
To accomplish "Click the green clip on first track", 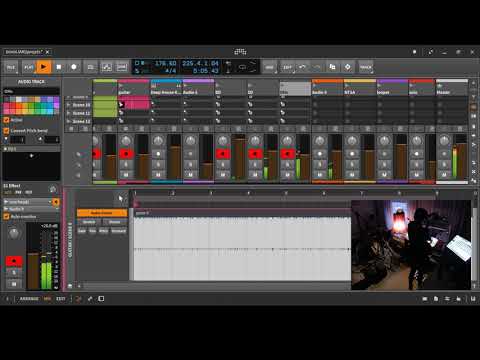I will click(x=105, y=105).
